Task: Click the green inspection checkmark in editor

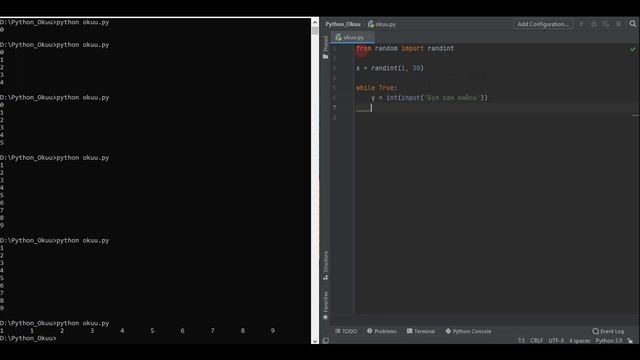Action: tap(632, 49)
